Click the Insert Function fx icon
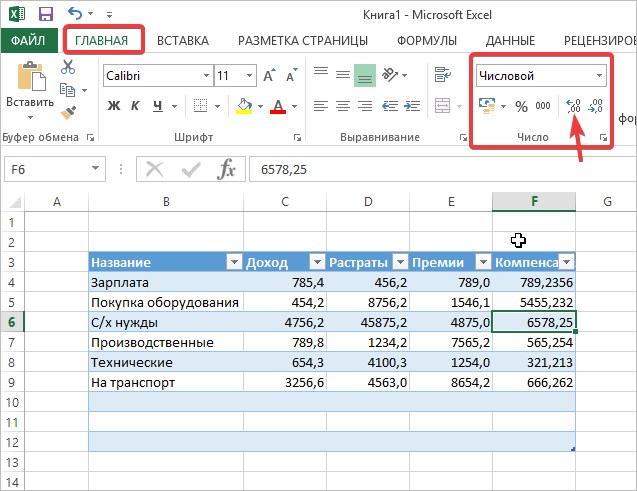 click(226, 169)
